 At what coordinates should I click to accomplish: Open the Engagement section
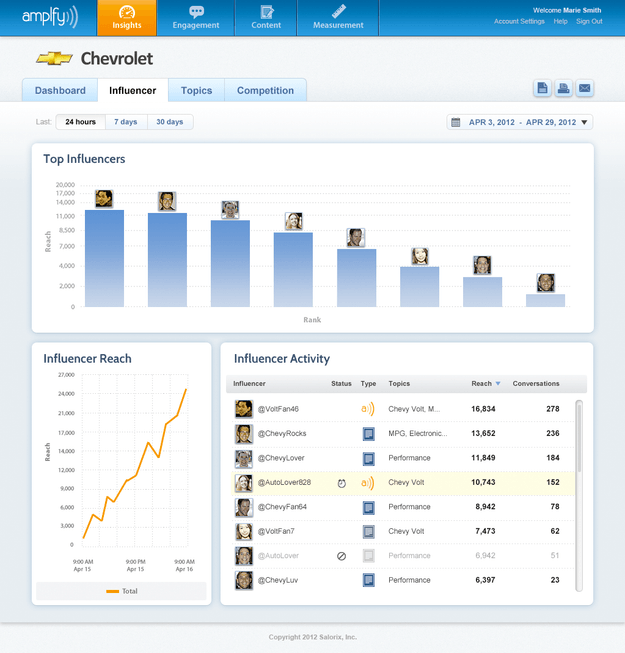[196, 18]
